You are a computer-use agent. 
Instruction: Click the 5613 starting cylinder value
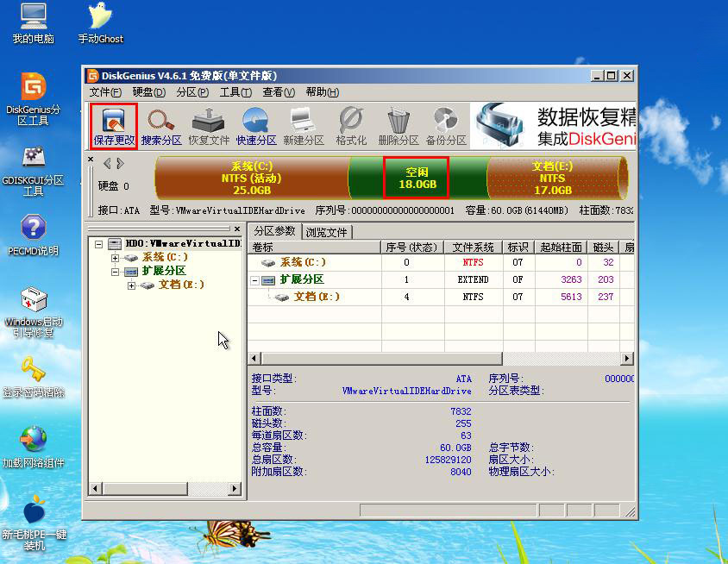(571, 297)
